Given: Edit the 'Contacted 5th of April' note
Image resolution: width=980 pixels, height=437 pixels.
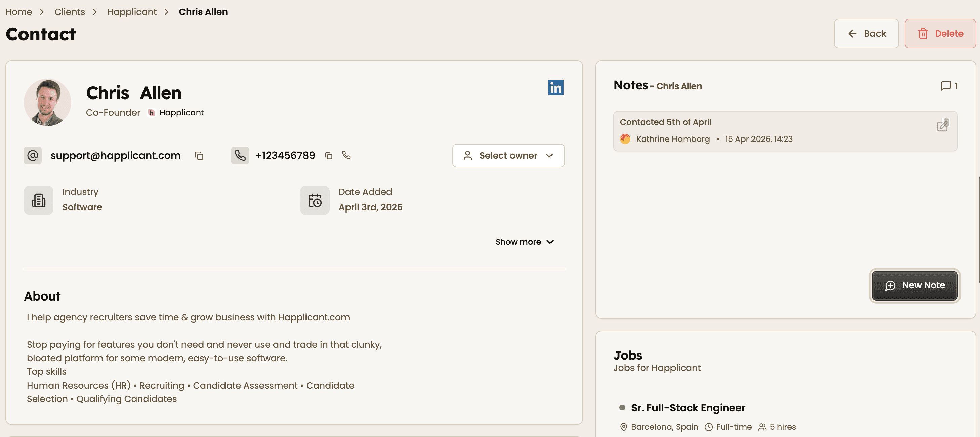Looking at the screenshot, I should 943,125.
